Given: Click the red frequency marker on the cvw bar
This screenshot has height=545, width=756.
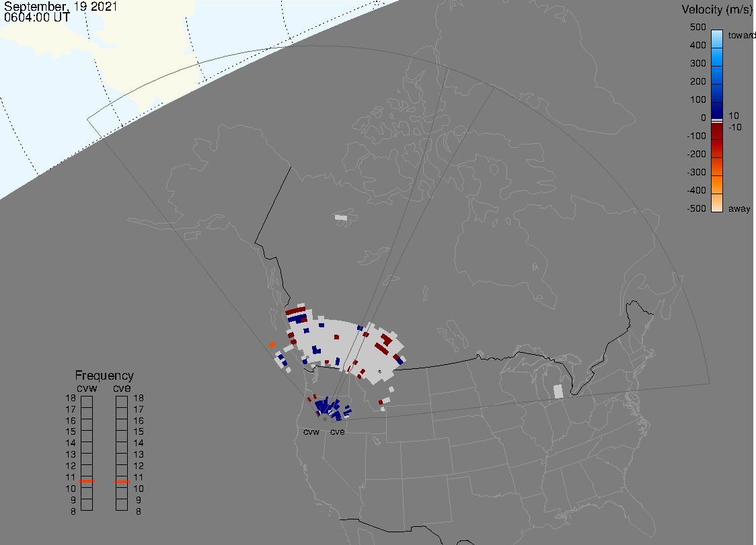Looking at the screenshot, I should pyautogui.click(x=87, y=481).
